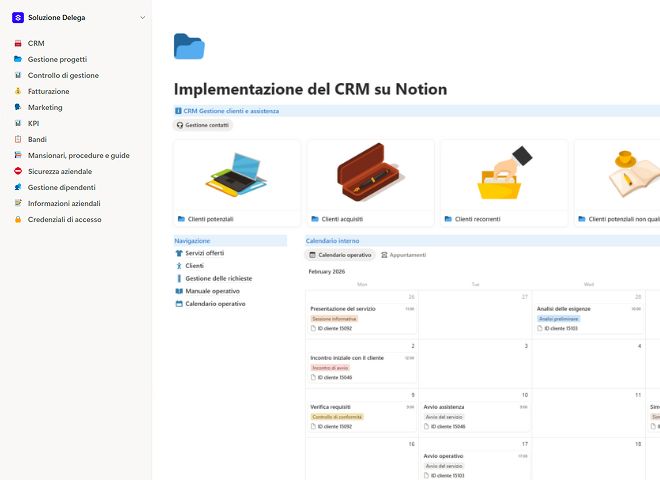The image size is (660, 480).
Task: Click the info icon in the CRM Gestione clienti callout
Action: [x=178, y=111]
